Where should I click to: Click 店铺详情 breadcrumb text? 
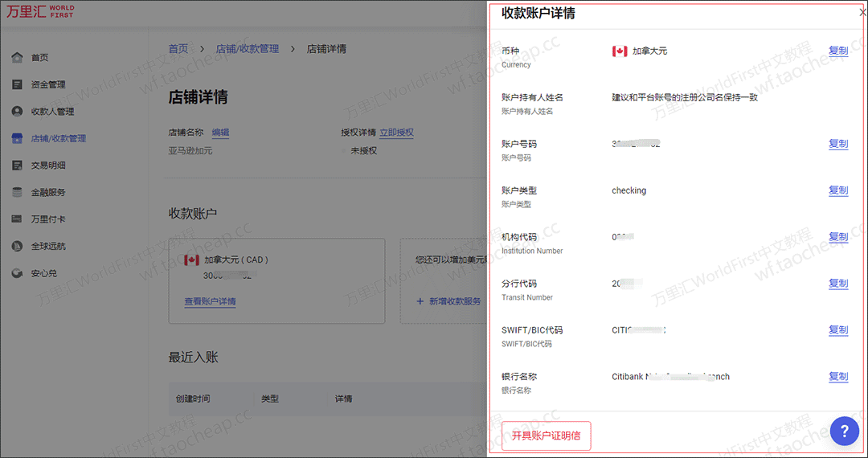tap(326, 49)
